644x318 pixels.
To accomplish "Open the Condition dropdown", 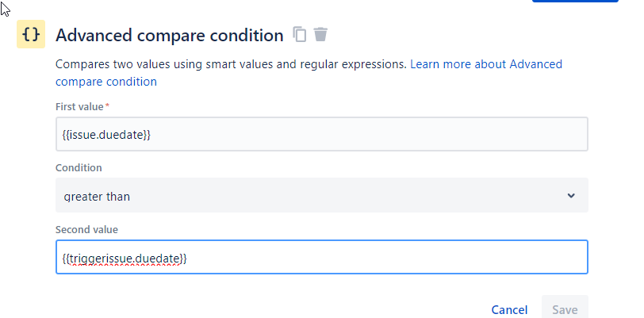I will (321, 196).
